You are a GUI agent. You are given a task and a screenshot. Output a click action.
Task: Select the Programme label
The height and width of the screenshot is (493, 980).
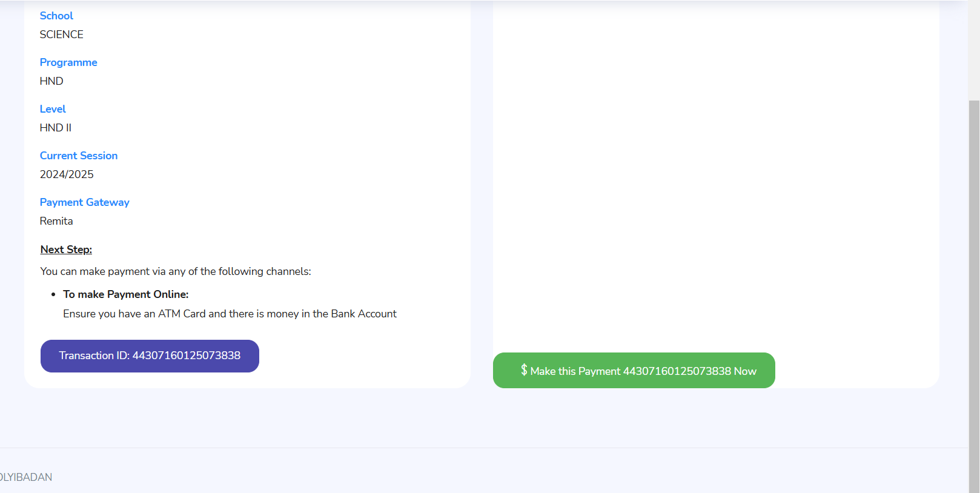pos(68,62)
